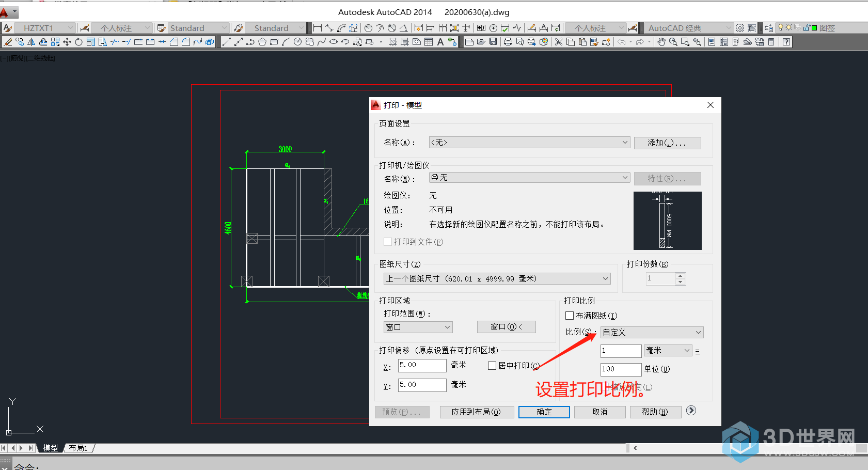This screenshot has width=868, height=470.
Task: Select the Table tool
Action: click(429, 42)
